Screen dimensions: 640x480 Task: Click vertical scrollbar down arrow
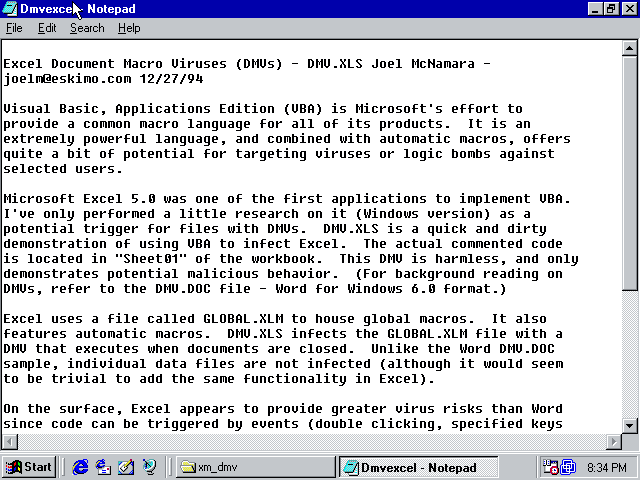point(629,426)
